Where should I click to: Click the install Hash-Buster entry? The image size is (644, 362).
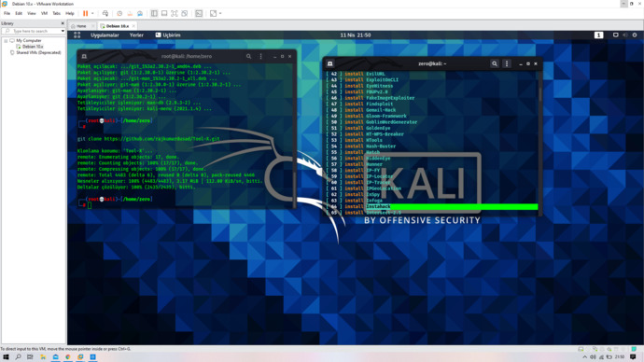(370, 146)
